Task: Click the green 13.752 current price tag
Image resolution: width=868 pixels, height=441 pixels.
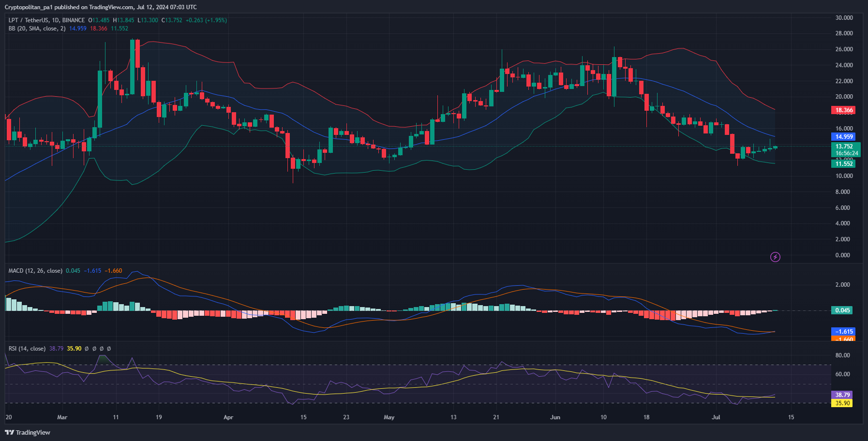Action: tap(845, 147)
